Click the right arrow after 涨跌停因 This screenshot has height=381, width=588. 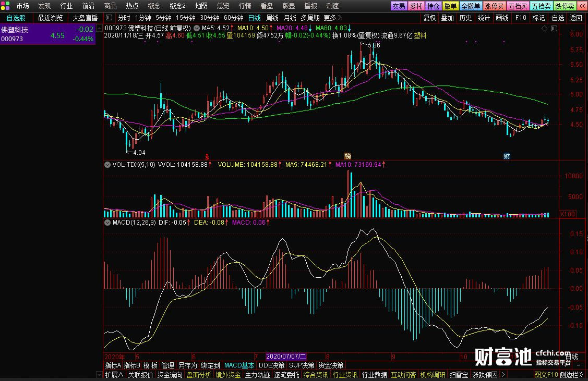point(503,375)
